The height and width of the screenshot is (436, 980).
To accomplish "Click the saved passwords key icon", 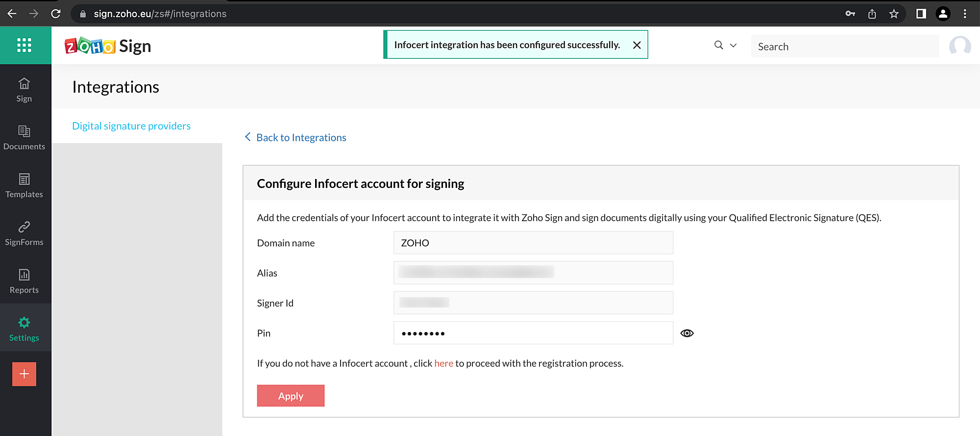I will point(850,14).
